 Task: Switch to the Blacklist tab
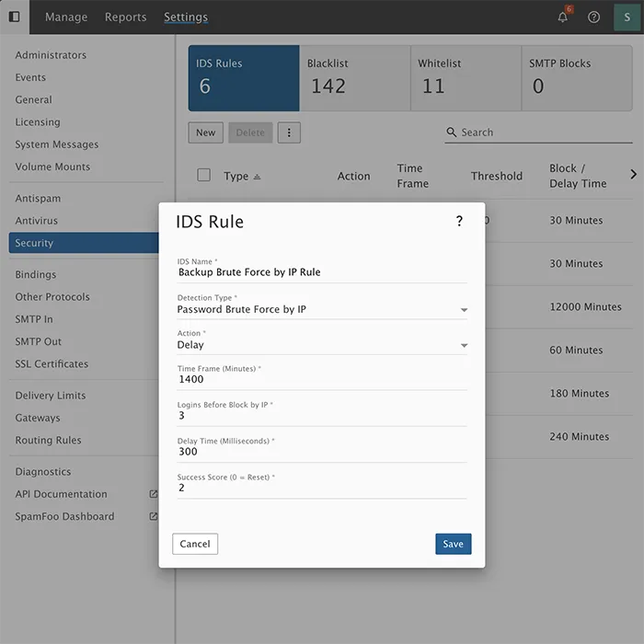[x=355, y=78]
